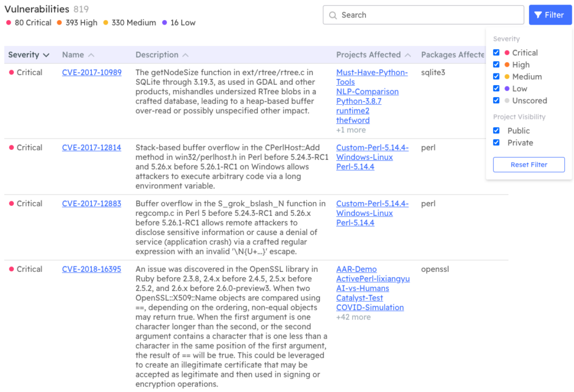Click the severity dot beside CVE-2017-10989
The width and height of the screenshot is (574, 392).
(10, 72)
